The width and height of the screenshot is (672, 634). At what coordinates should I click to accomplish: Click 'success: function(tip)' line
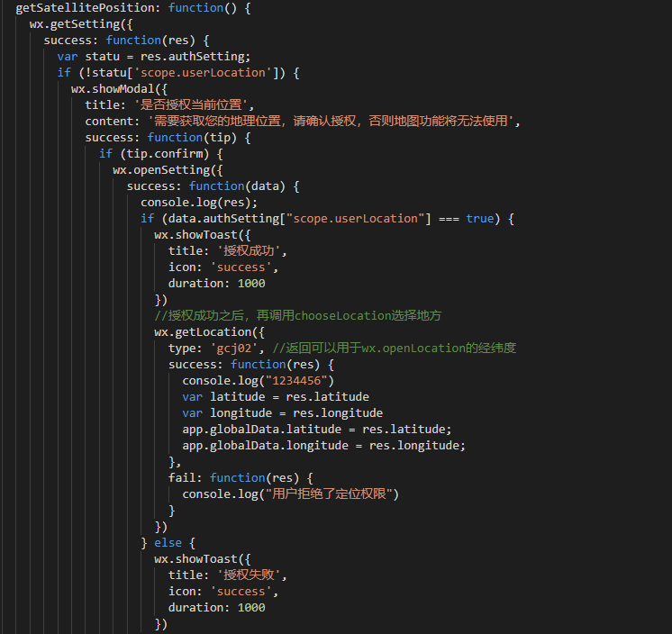click(x=168, y=138)
